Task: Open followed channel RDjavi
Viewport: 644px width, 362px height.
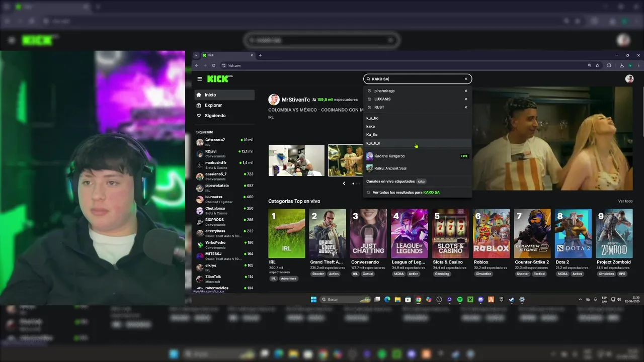Action: pyautogui.click(x=224, y=153)
